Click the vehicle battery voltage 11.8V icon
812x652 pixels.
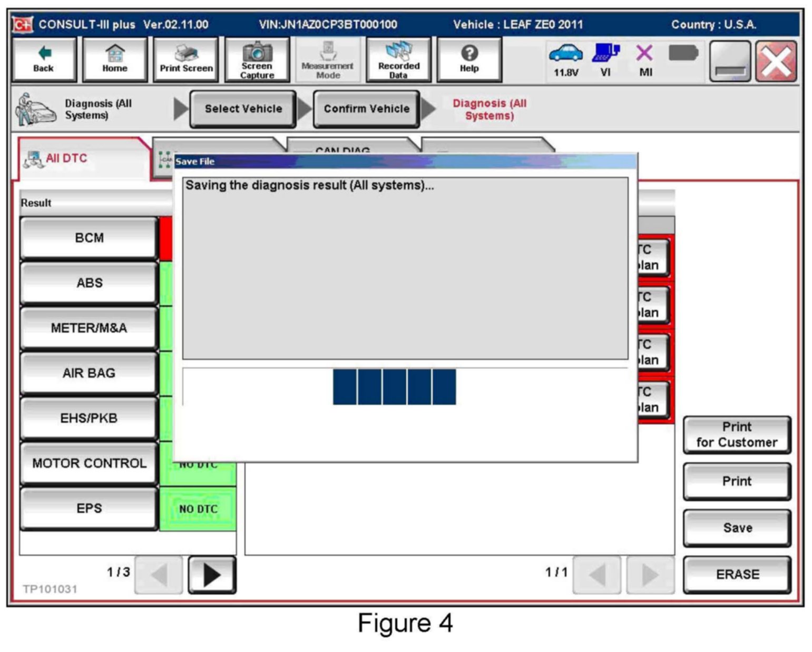(566, 59)
